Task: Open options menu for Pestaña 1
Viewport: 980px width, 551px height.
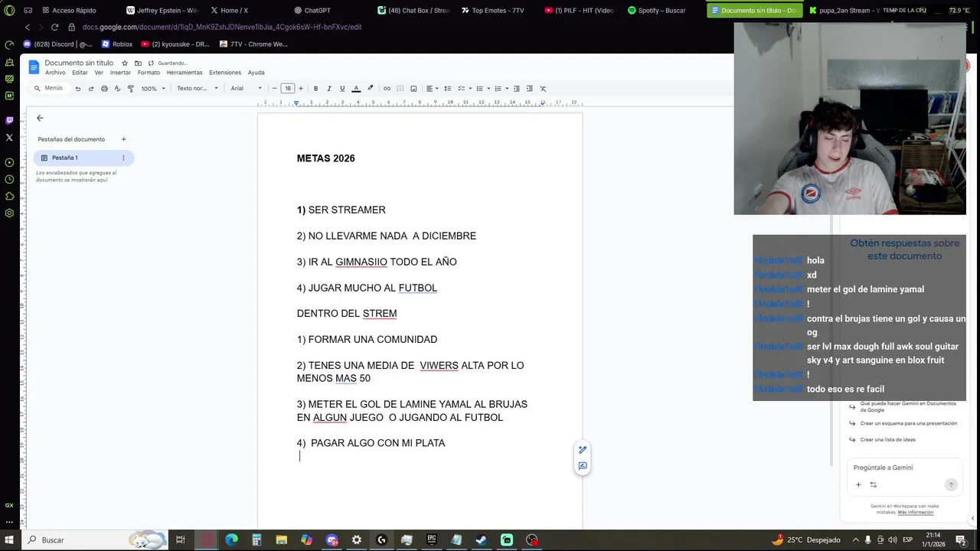Action: click(123, 158)
